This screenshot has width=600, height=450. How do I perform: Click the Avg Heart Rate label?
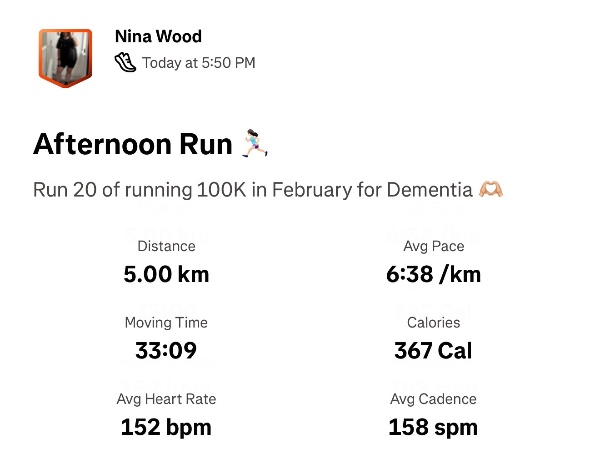point(166,399)
